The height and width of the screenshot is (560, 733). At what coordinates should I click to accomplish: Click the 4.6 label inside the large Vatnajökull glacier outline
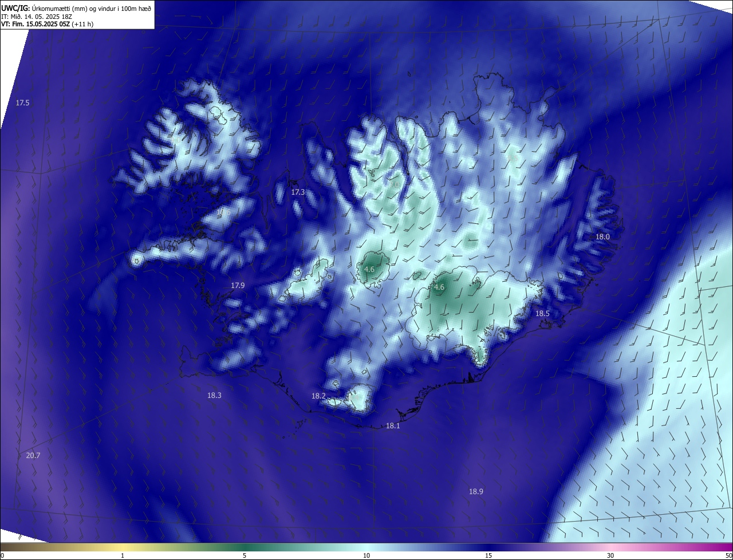(439, 287)
